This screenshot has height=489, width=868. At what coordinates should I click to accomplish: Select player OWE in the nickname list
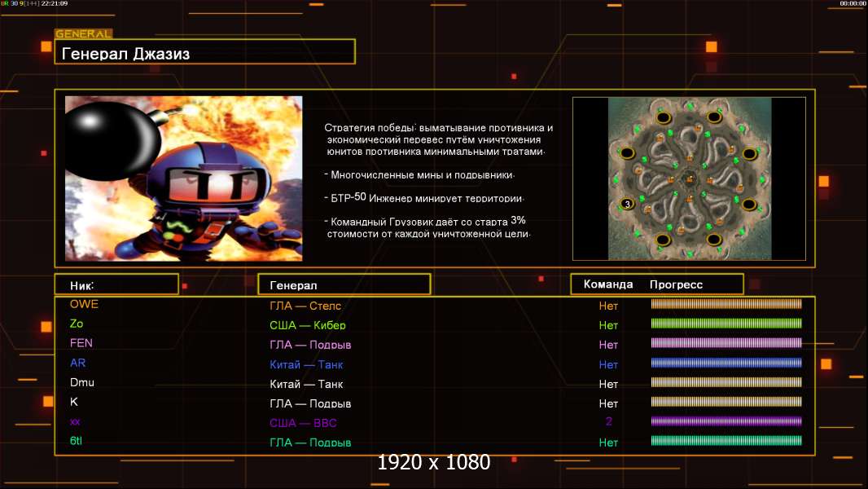(x=84, y=304)
